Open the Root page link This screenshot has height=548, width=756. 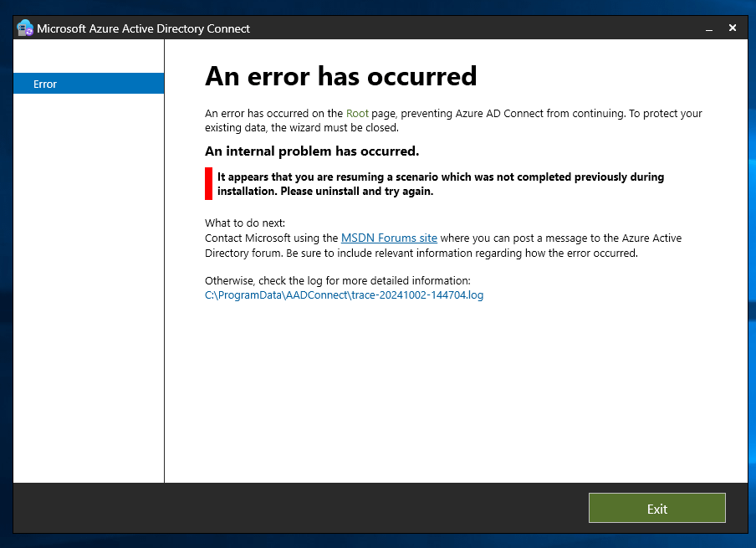(x=358, y=113)
